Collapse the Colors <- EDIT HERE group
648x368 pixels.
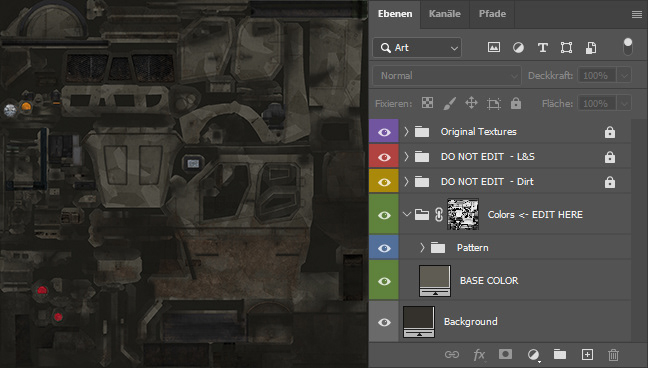pyautogui.click(x=407, y=214)
